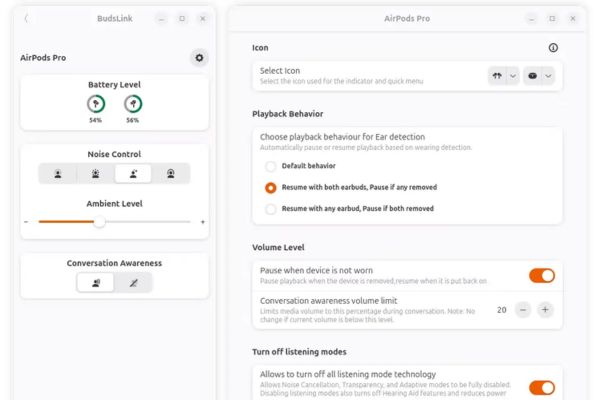Click the Ambient Level slider handle
This screenshot has width=600, height=400.
tap(99, 222)
